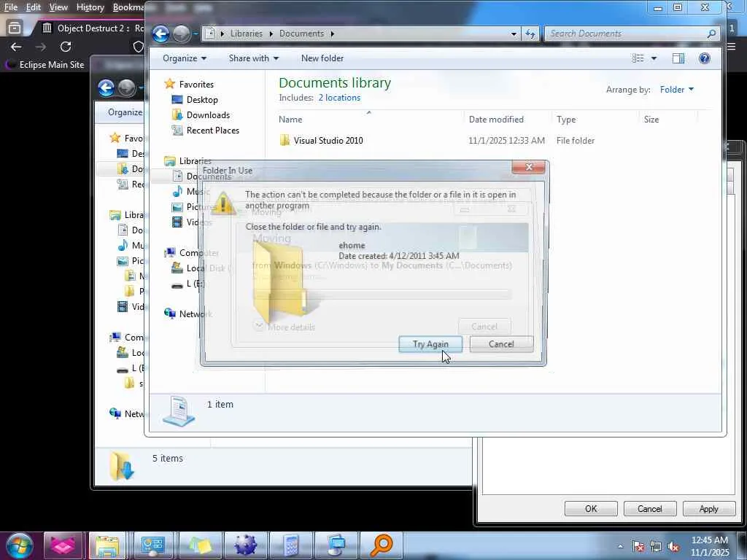Click OK in the background dialog
The height and width of the screenshot is (560, 747).
(591, 508)
